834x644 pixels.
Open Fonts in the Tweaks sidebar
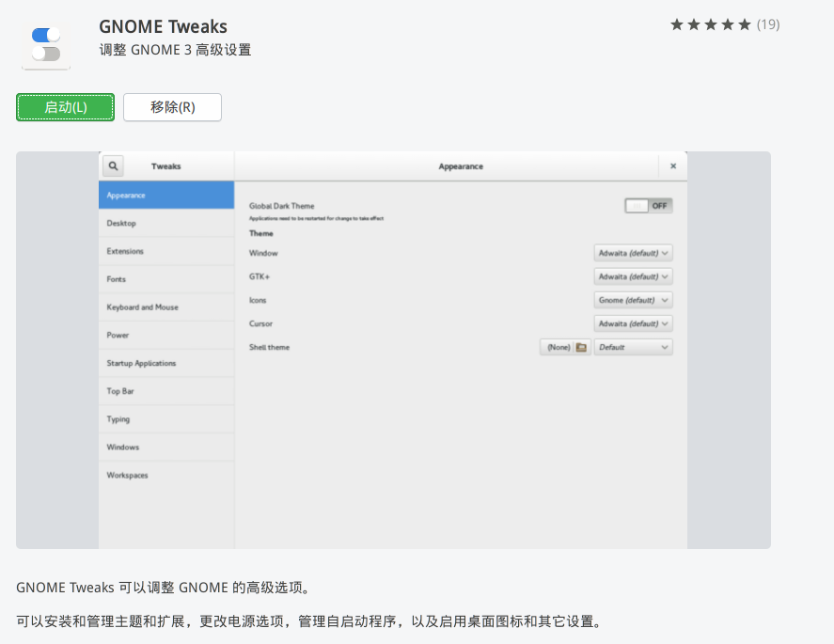(165, 279)
